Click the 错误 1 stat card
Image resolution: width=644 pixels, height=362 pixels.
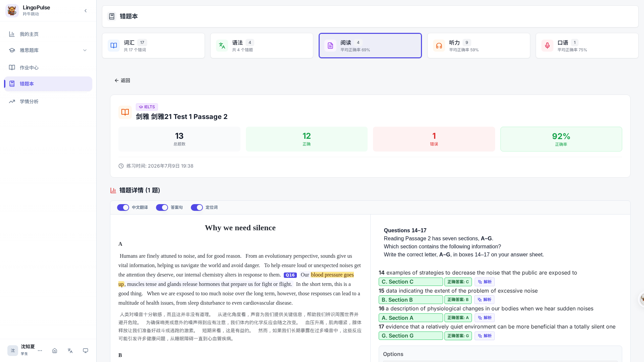point(434,139)
